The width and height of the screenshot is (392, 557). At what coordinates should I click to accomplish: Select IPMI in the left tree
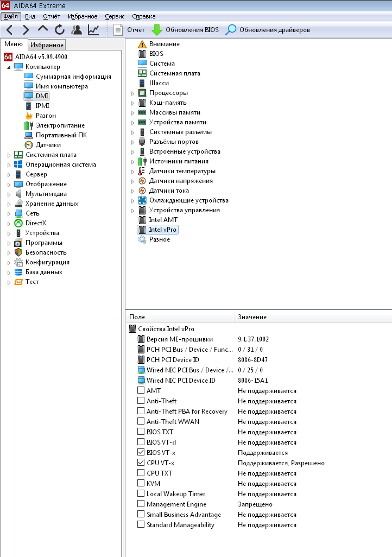37,106
